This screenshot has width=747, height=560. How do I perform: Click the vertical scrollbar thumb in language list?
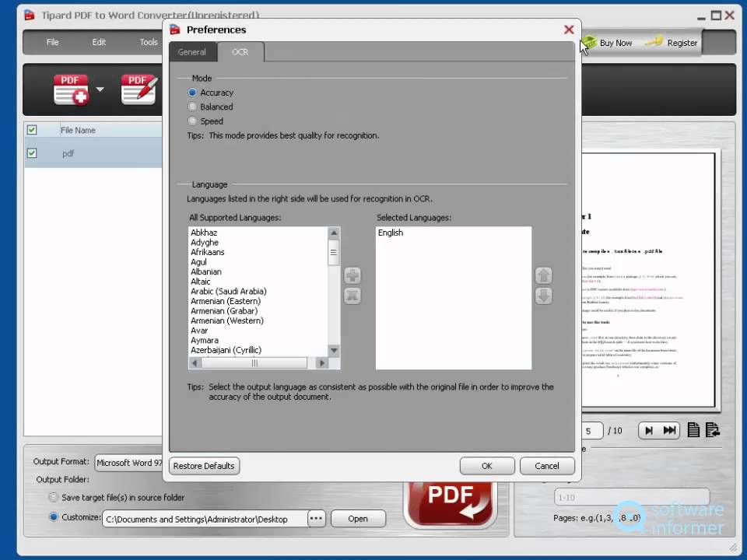point(334,252)
